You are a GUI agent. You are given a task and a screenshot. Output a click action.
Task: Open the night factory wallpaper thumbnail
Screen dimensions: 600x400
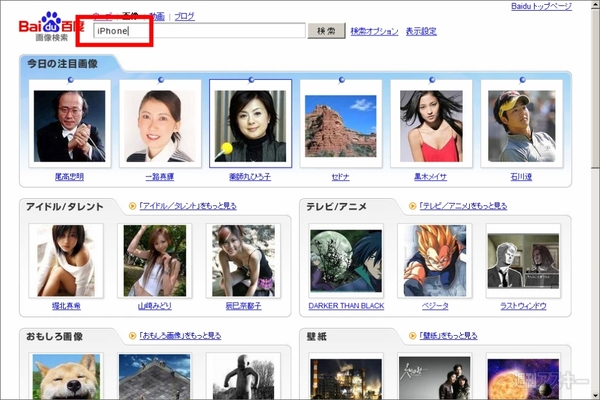click(x=346, y=379)
